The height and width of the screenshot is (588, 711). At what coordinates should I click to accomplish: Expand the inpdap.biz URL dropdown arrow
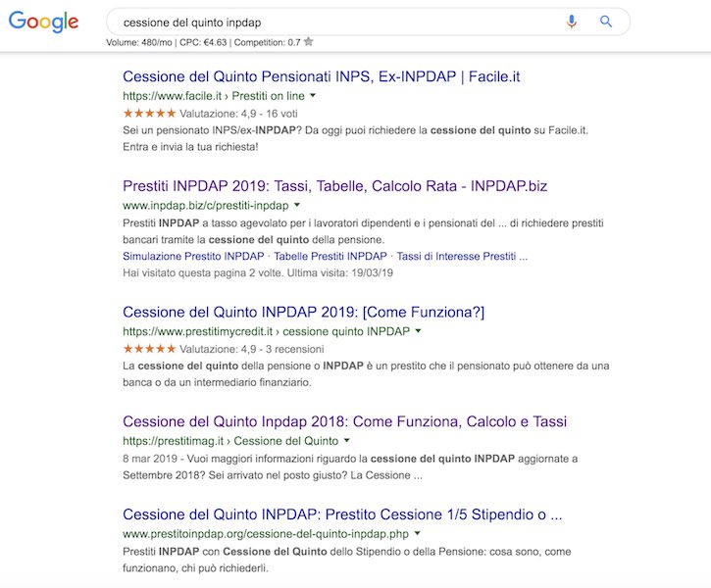pyautogui.click(x=297, y=206)
